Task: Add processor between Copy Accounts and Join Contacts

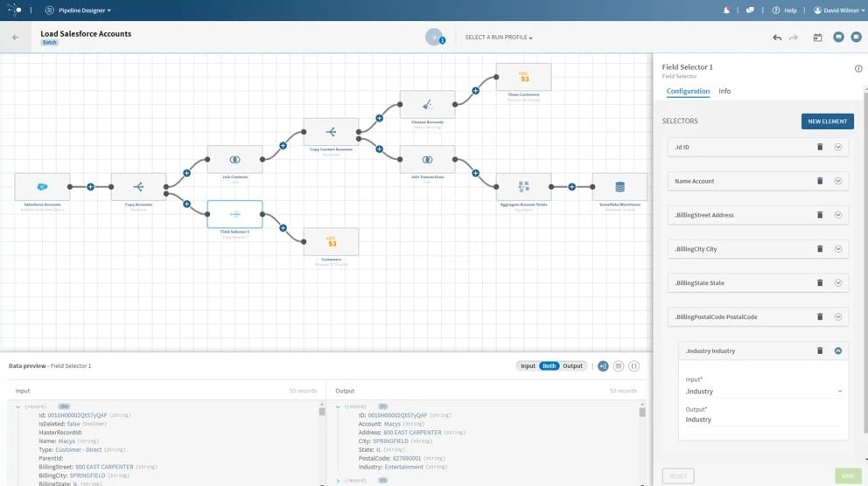Action: [186, 173]
